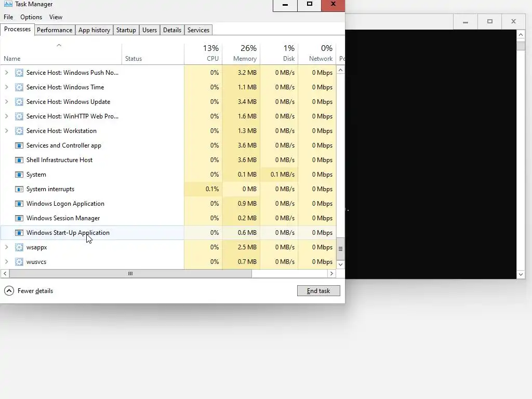Sort processes by CPU column header
The width and height of the screenshot is (532, 399).
coord(203,54)
